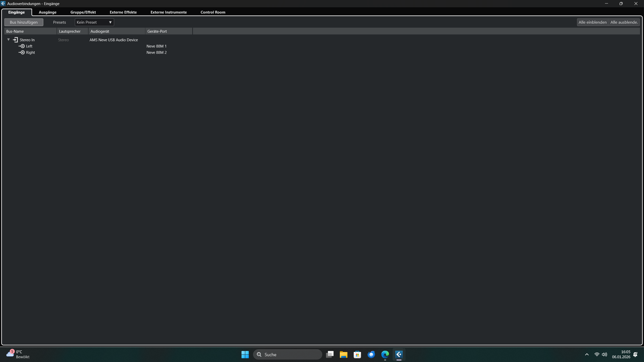Click the Stereo In bus input icon
This screenshot has width=644, height=362.
coord(16,40)
